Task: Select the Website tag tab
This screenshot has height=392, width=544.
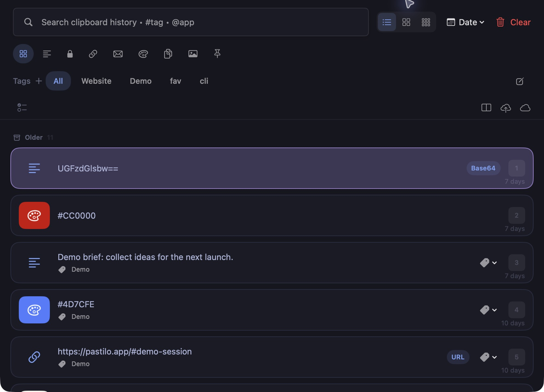Action: 96,81
